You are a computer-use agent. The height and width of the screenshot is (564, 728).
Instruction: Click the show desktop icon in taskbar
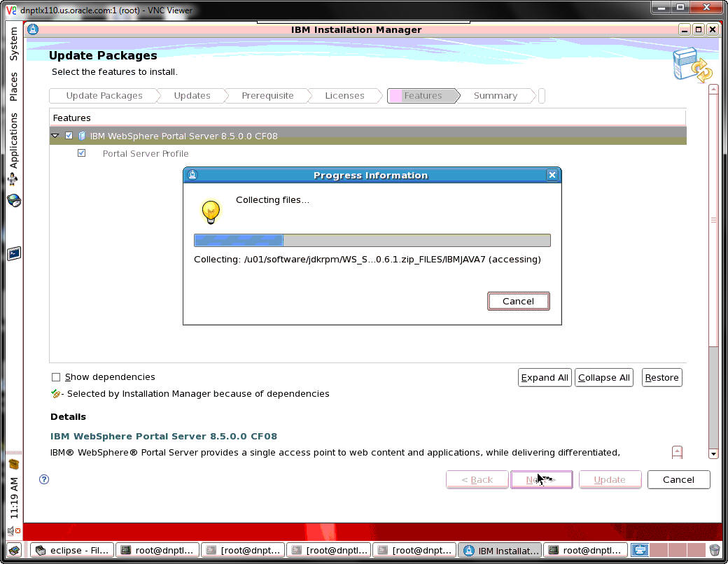click(14, 551)
